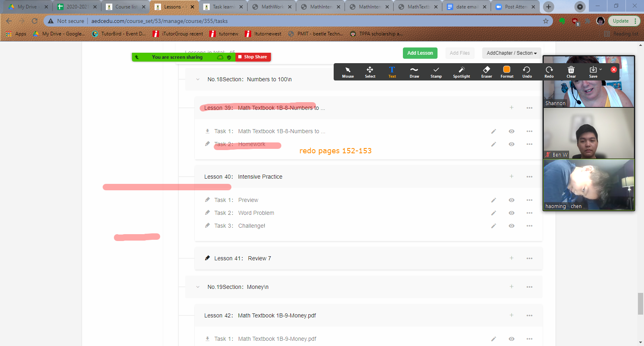Open the orange Format color swatch

tap(507, 70)
